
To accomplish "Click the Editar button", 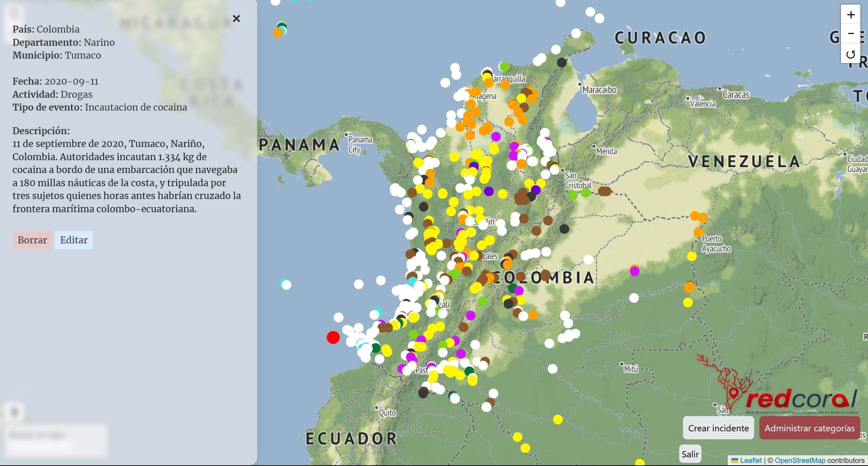I will pos(74,240).
